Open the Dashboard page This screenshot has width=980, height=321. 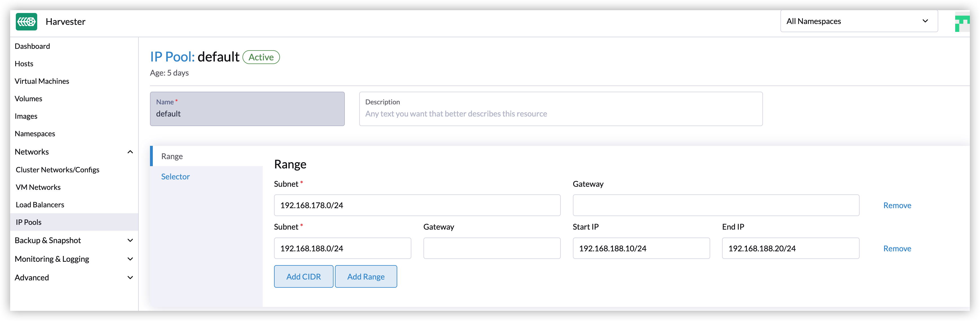click(x=32, y=46)
